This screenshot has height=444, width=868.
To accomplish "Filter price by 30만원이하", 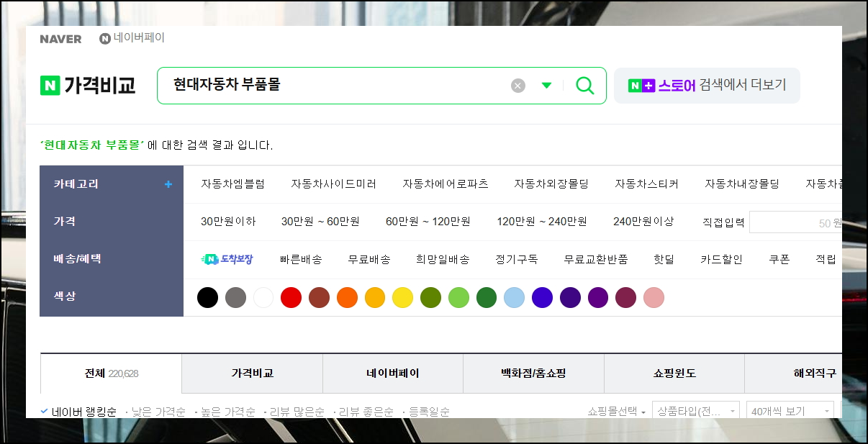I will pos(228,222).
